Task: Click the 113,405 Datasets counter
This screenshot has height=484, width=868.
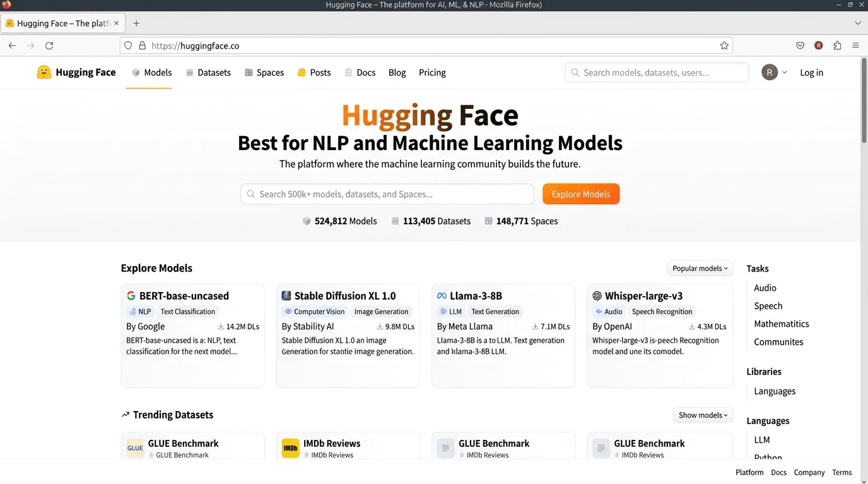Action: point(431,221)
